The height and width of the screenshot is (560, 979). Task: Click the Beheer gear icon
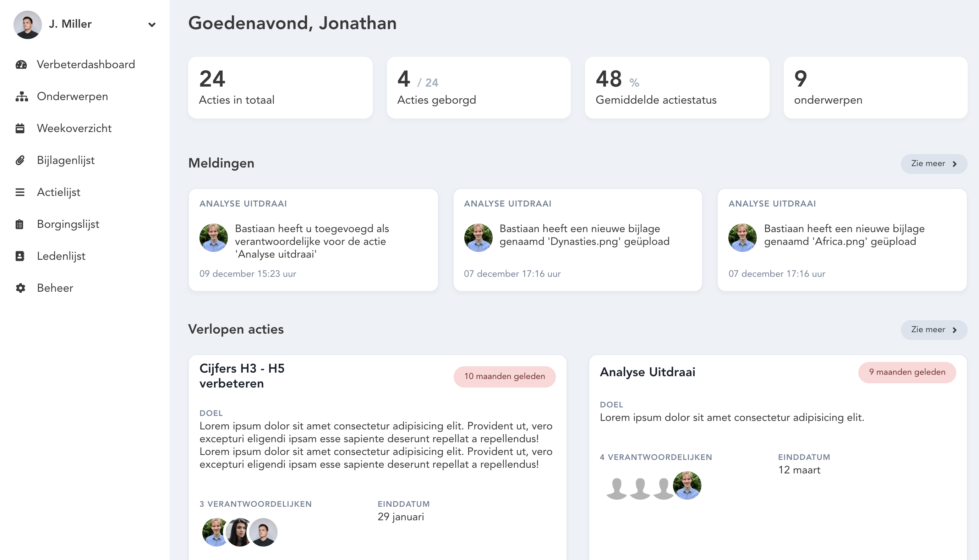tap(20, 288)
